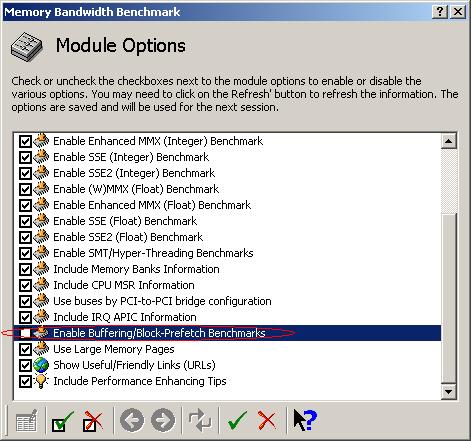Viewport: 471px width, 441px height.
Task: Toggle Enable SSE2 (Integer) Benchmark checkbox
Action: 25,173
